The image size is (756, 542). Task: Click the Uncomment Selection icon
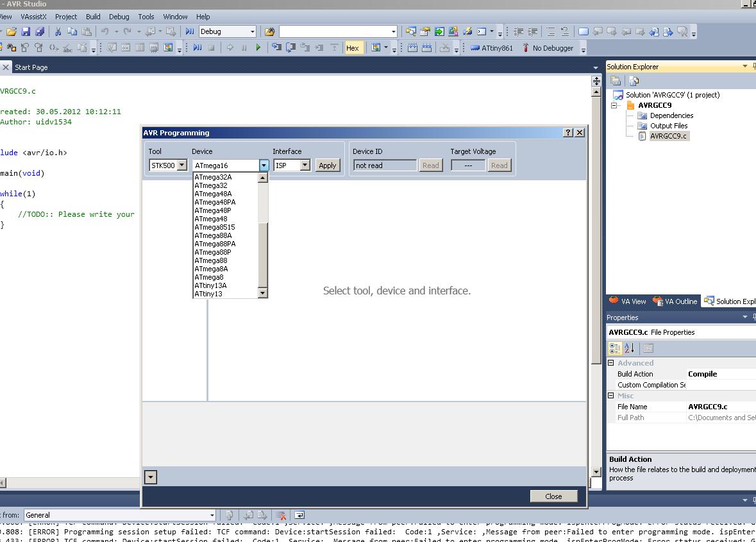(x=564, y=32)
